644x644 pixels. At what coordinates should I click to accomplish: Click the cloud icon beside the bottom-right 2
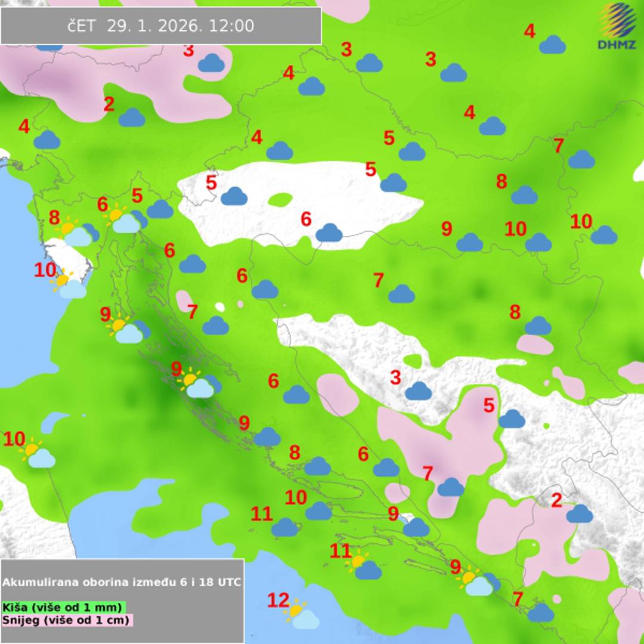coord(579,513)
